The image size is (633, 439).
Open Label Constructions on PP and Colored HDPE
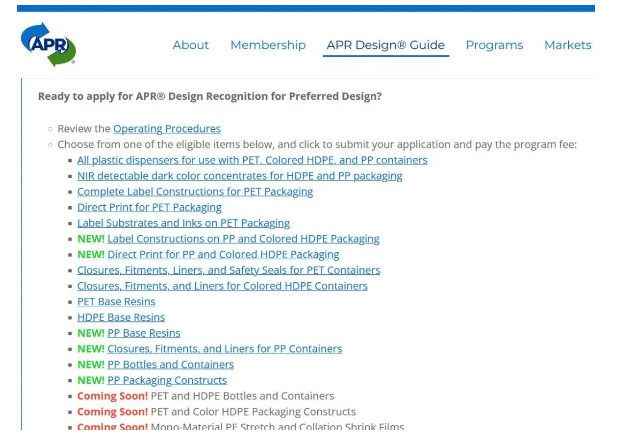pyautogui.click(x=243, y=239)
